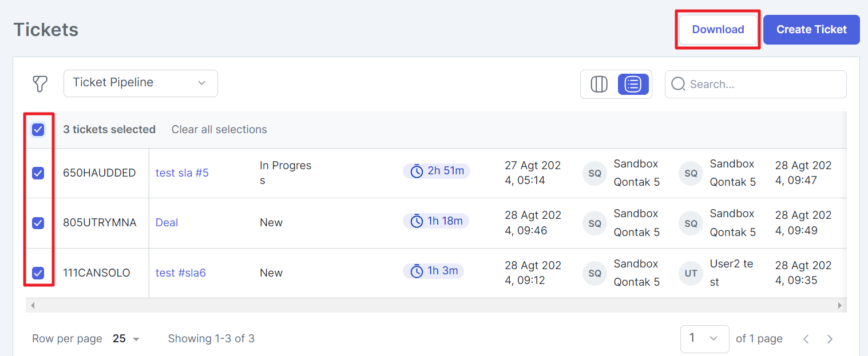Click the UT avatar for User2 test
The image size is (868, 356).
(x=691, y=273)
